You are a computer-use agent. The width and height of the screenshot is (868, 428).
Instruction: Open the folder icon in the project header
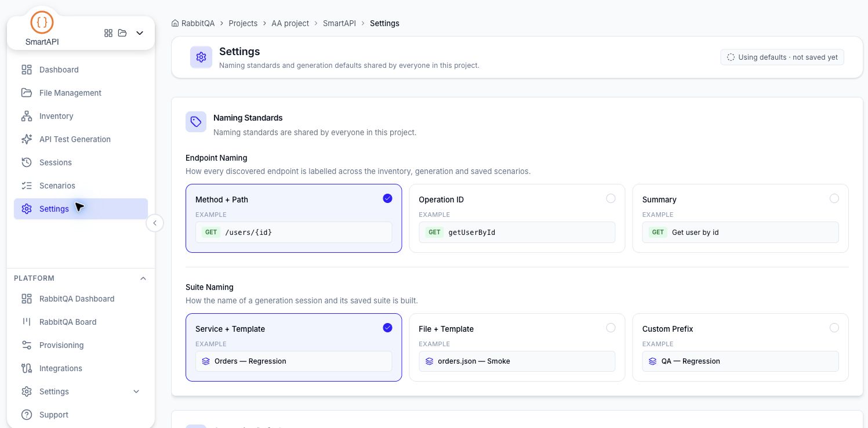click(122, 33)
